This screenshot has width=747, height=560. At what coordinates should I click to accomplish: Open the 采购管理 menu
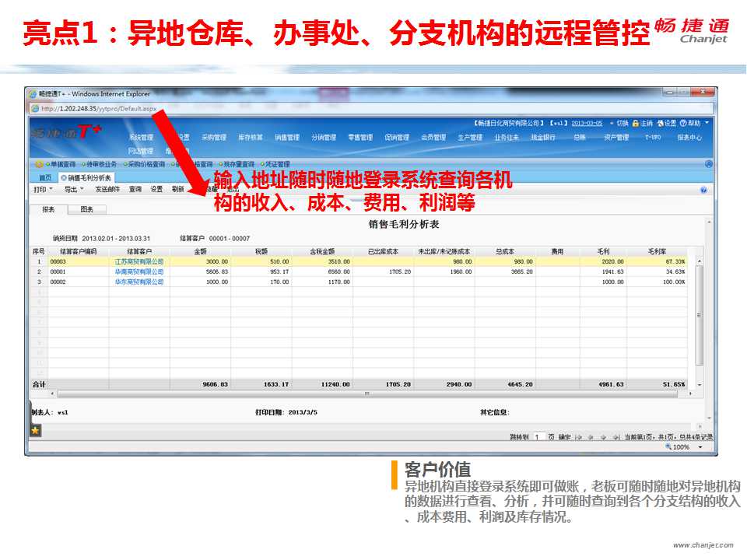[214, 138]
